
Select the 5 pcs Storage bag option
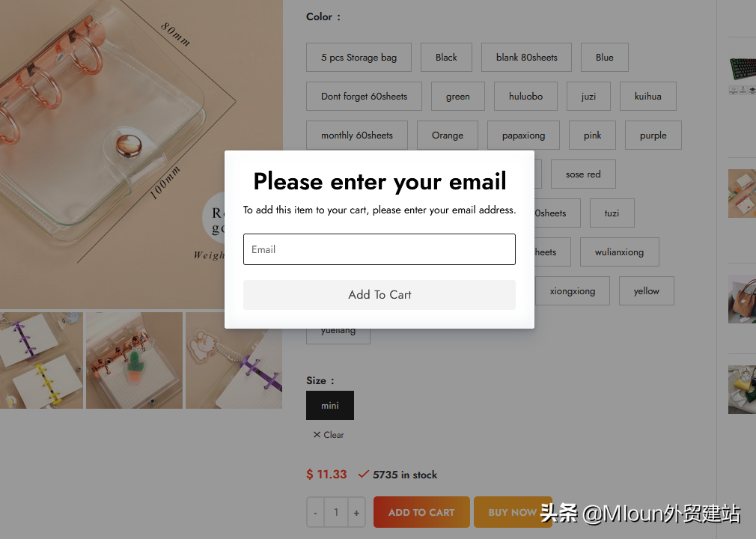pyautogui.click(x=359, y=58)
